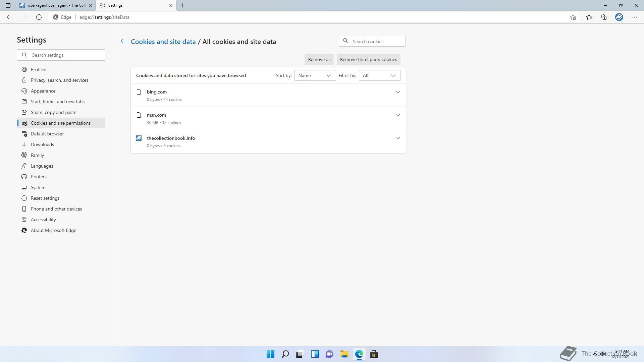Open Share, copy and paste settings
Image resolution: width=644 pixels, height=362 pixels.
pyautogui.click(x=61, y=112)
